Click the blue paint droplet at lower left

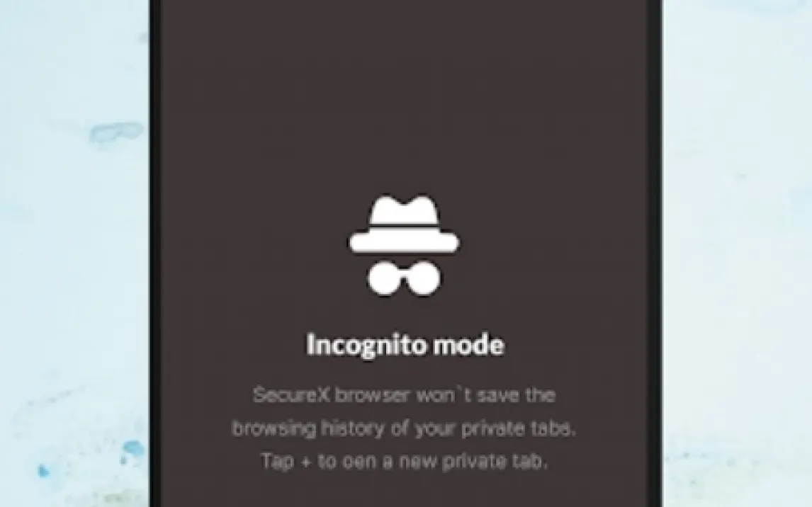click(x=133, y=449)
